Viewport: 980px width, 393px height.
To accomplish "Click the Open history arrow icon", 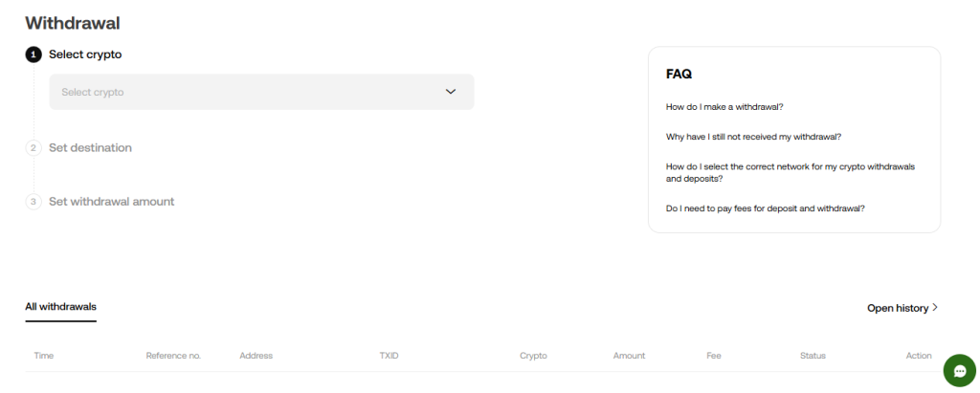I will (x=935, y=308).
